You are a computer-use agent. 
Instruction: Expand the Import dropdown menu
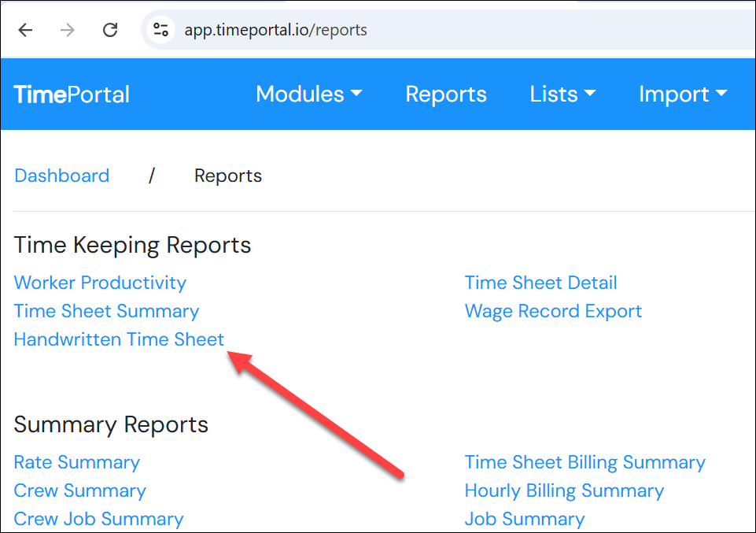(683, 94)
